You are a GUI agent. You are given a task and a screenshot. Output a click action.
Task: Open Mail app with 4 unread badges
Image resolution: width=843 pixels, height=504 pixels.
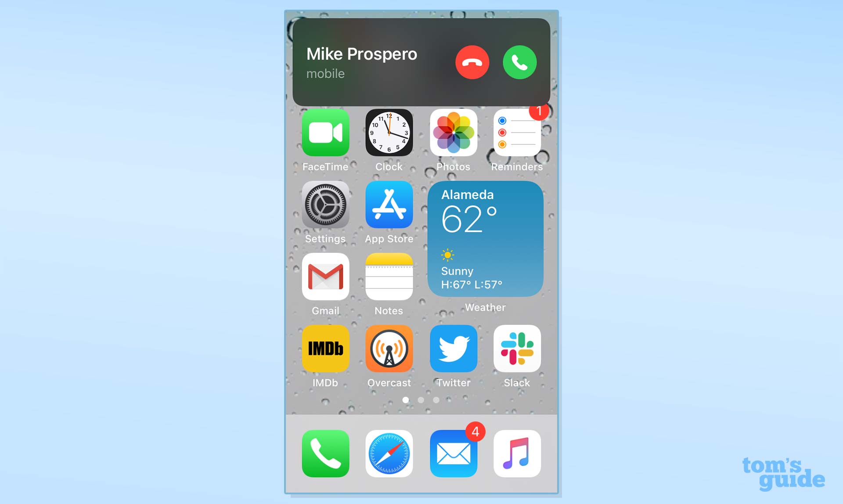click(x=454, y=453)
